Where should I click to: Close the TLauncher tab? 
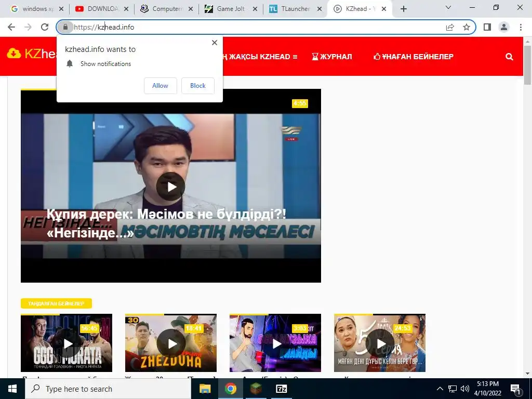(x=320, y=9)
